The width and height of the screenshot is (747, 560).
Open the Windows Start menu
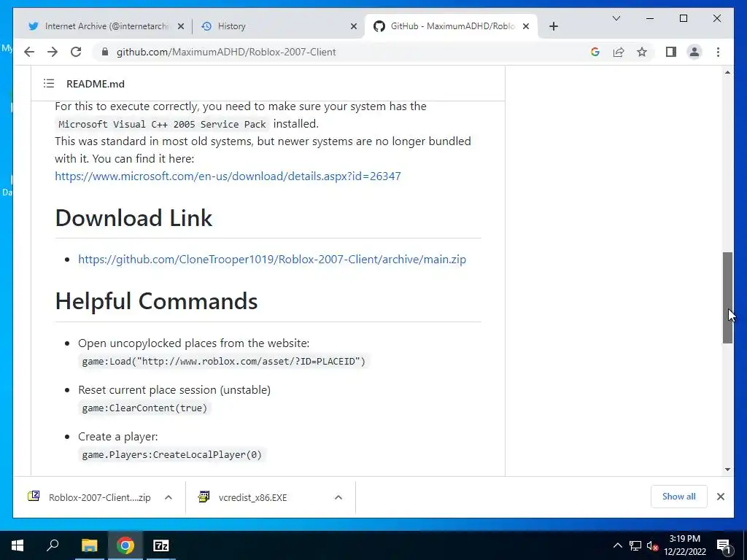pos(18,545)
